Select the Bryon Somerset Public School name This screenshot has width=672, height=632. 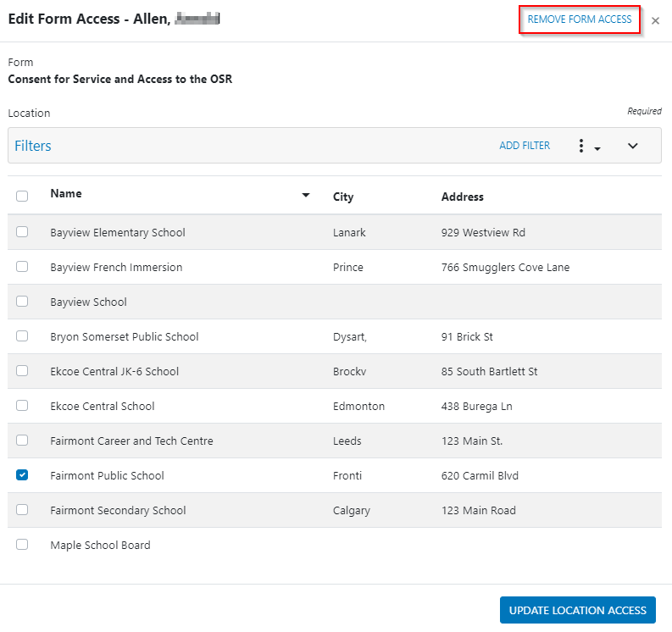pos(125,337)
